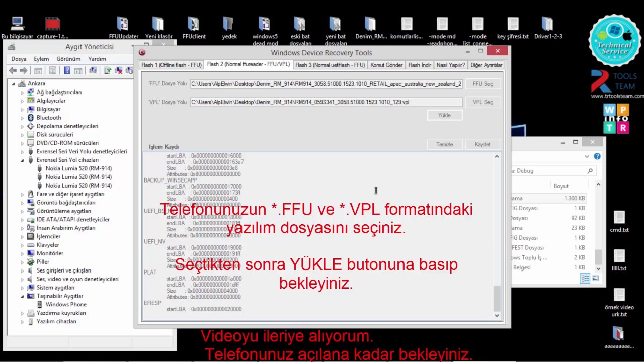Click the Boyut column header in Explorer
Viewport: 644px width, 362px height.
(561, 186)
